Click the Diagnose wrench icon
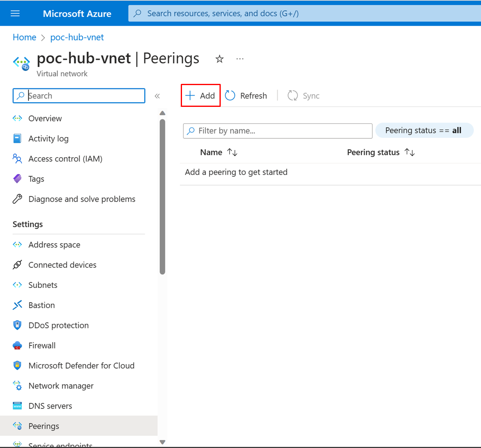 click(x=17, y=199)
